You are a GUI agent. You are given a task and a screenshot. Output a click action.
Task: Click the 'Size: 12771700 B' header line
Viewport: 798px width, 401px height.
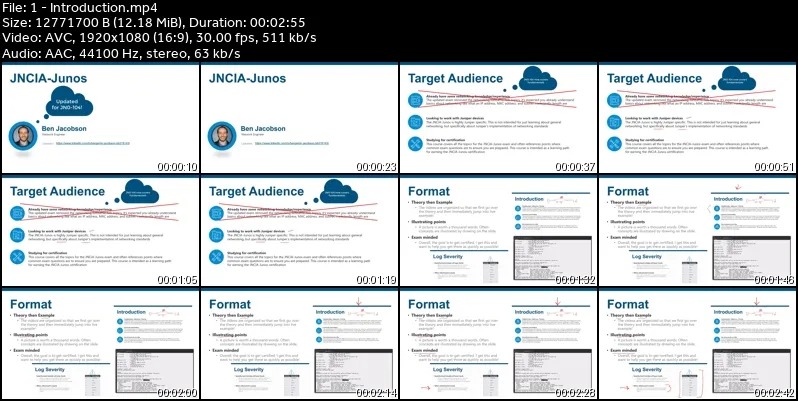[x=154, y=23]
